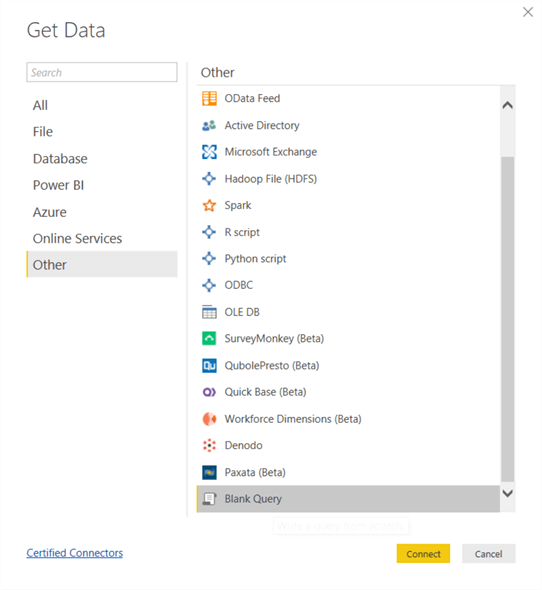Select the 'OLE DB' text label

[242, 312]
